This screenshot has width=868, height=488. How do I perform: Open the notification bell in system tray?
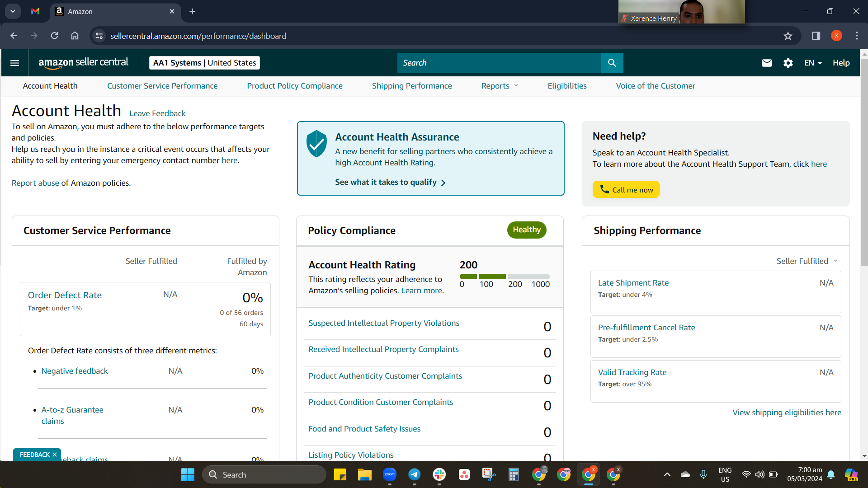831,474
